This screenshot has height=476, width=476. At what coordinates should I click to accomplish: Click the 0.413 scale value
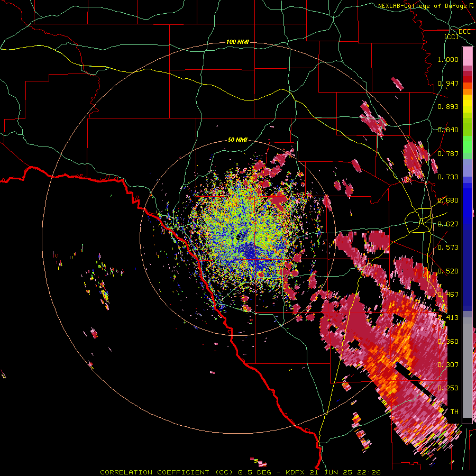[448, 317]
